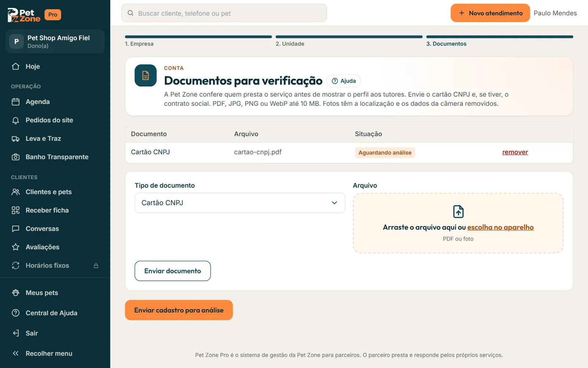The image size is (588, 368).
Task: Click the lock icon beside Horários fixos
Action: (x=96, y=265)
